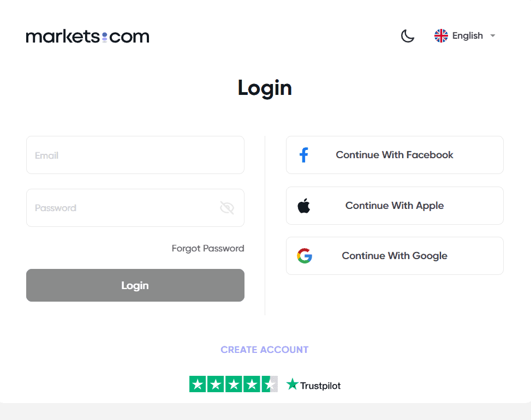
Task: Select the Trustpilot star logo
Action: [293, 384]
